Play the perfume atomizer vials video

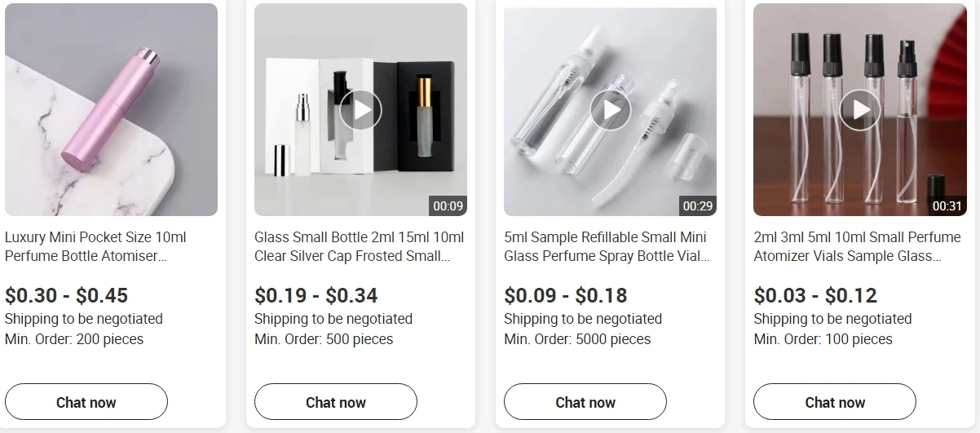click(x=859, y=109)
